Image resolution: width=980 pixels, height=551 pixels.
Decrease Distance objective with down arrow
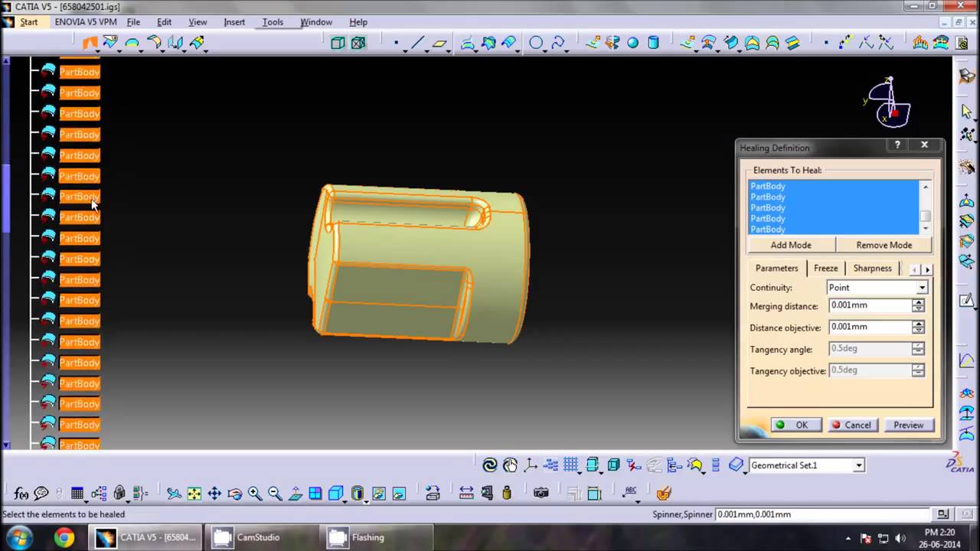click(918, 331)
